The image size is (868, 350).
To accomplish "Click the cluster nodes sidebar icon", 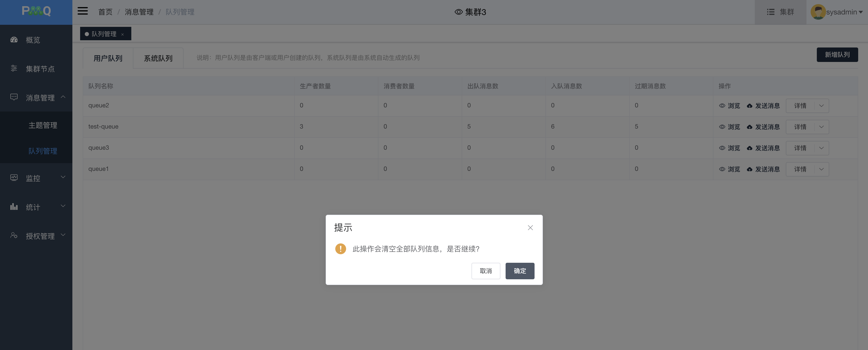I will click(x=14, y=68).
